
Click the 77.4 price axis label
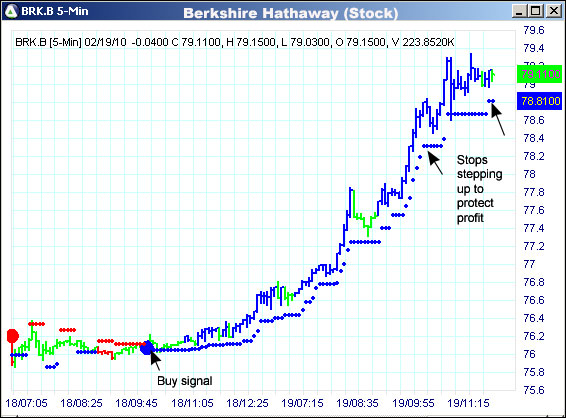(534, 228)
